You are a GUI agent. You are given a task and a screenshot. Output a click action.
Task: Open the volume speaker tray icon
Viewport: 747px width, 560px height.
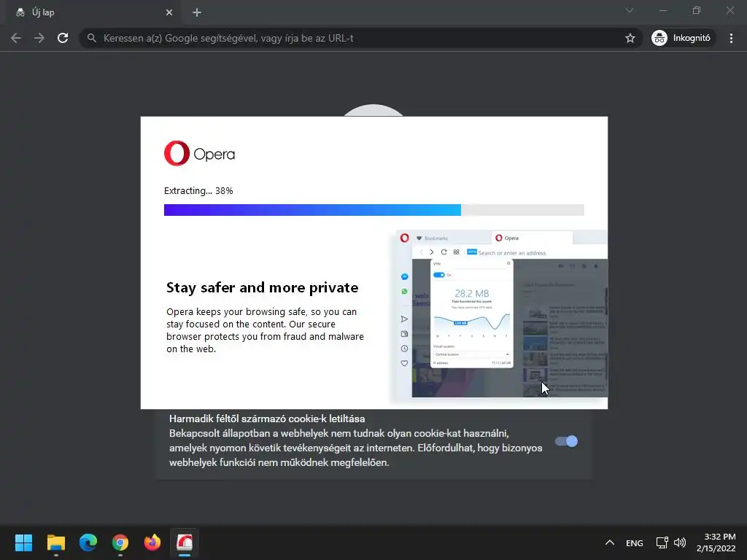(680, 542)
